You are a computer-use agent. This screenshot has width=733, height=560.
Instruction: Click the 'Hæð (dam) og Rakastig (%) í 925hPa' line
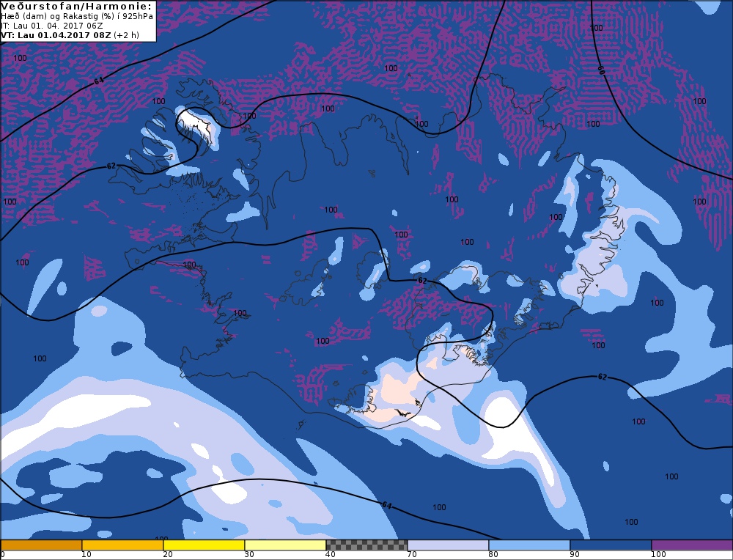(x=77, y=16)
